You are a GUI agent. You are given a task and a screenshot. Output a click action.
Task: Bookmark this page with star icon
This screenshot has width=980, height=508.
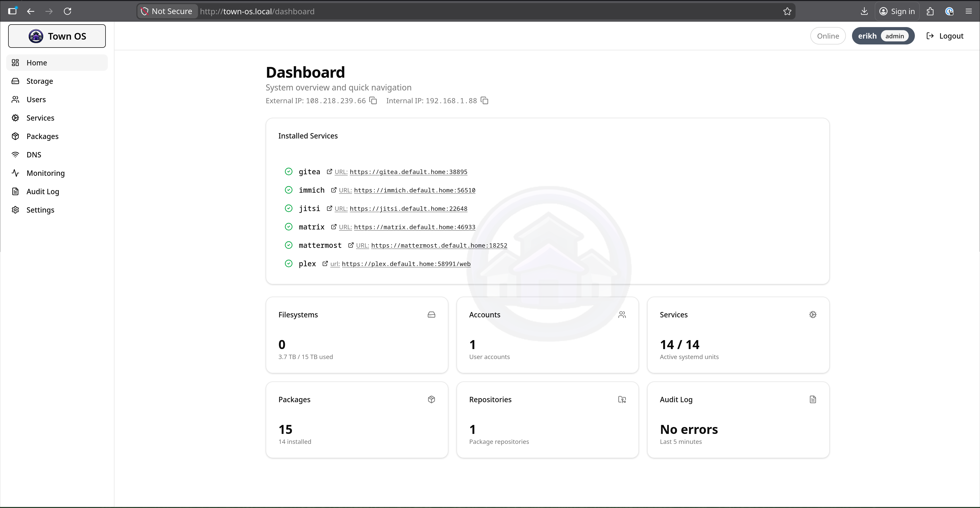click(x=787, y=11)
